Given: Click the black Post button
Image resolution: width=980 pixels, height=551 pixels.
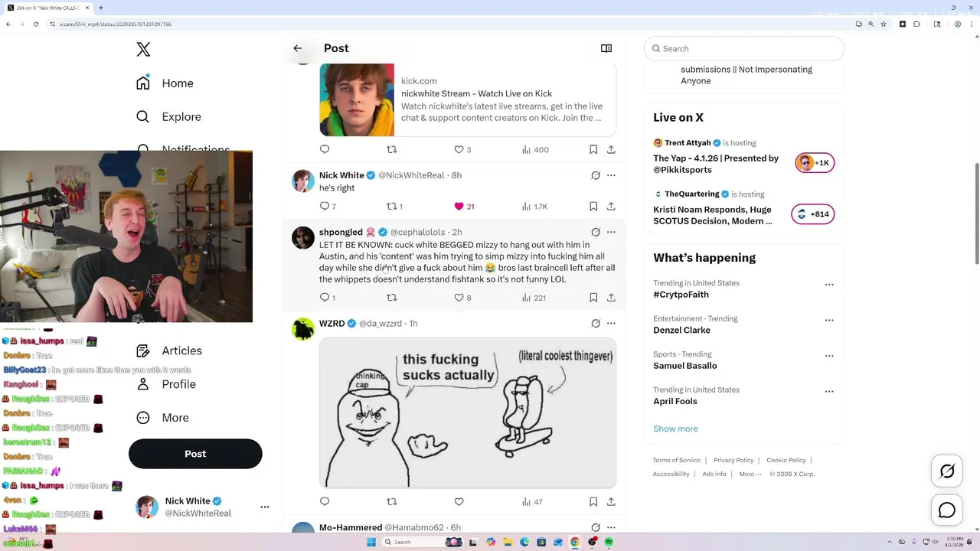Looking at the screenshot, I should click(195, 454).
